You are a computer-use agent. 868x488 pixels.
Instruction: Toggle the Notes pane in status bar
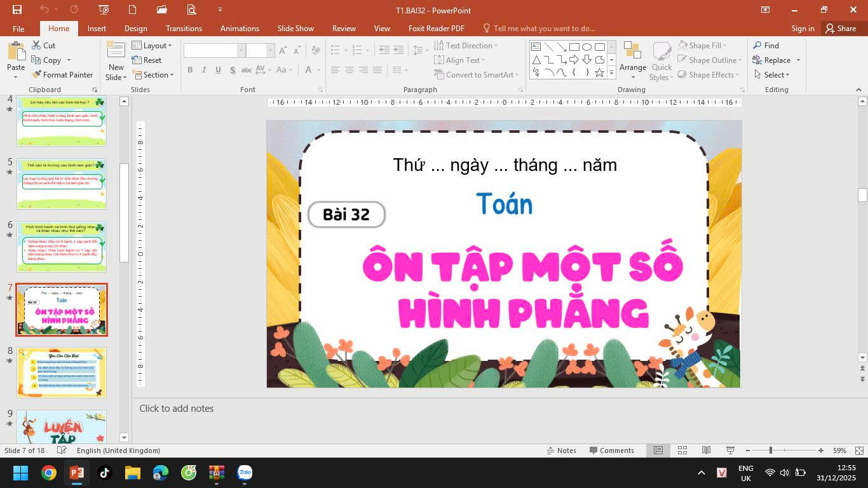pyautogui.click(x=561, y=451)
